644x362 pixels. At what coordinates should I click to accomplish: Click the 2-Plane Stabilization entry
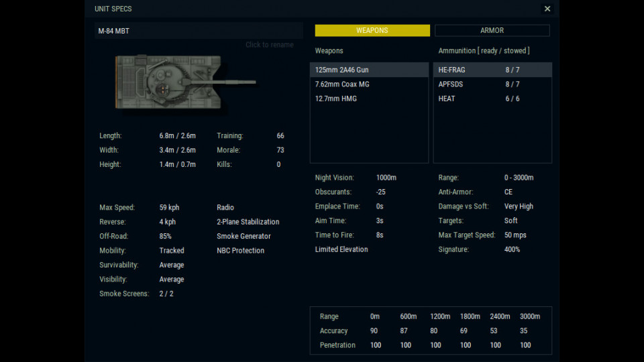point(248,222)
